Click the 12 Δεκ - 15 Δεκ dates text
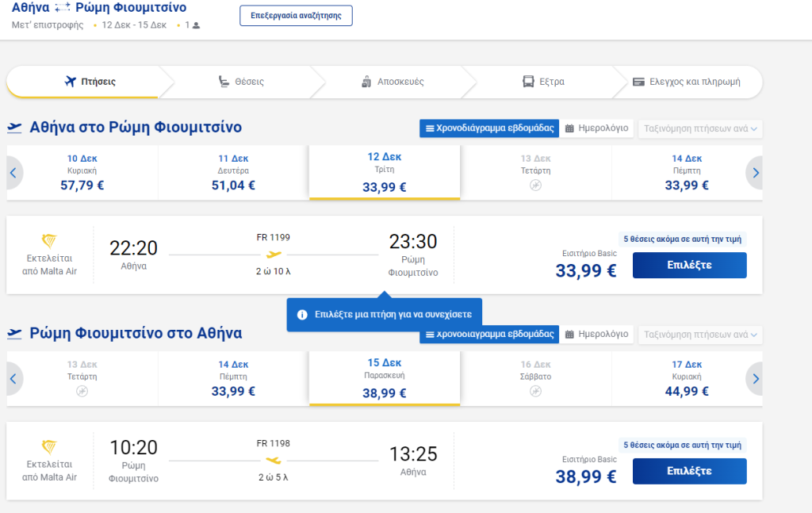This screenshot has height=513, width=812. (x=134, y=25)
